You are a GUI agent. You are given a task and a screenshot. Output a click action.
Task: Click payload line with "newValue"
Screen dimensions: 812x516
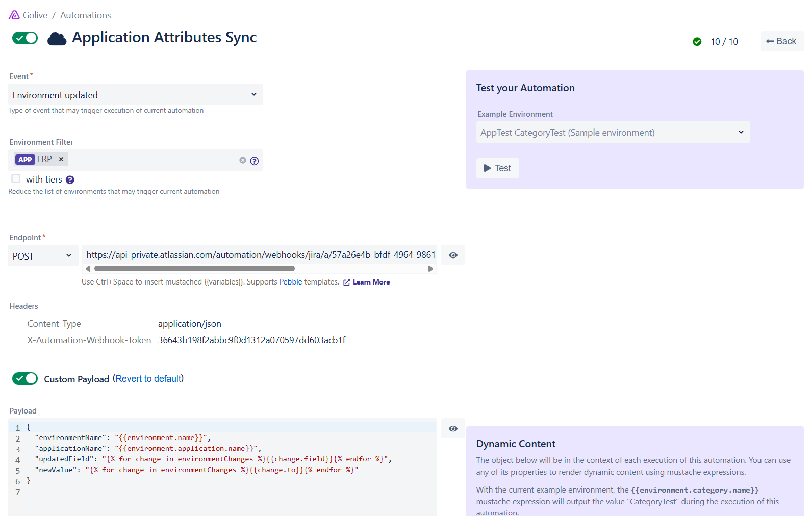click(196, 470)
